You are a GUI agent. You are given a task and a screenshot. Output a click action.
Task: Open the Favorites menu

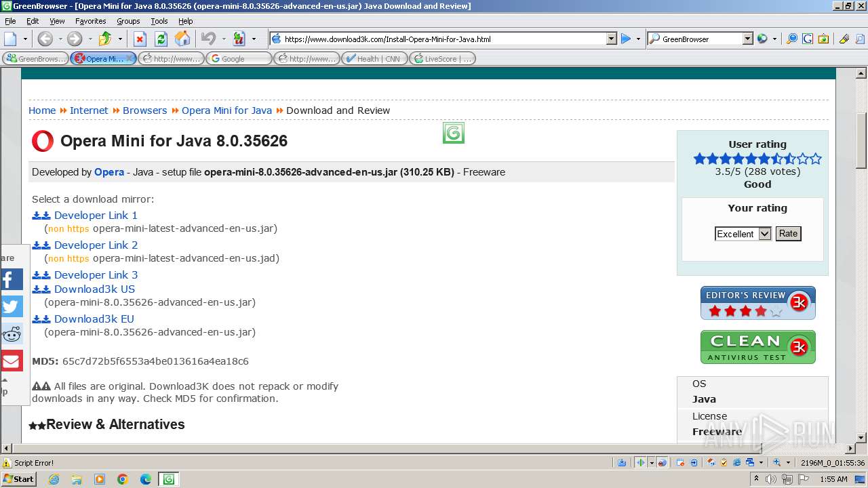pos(90,21)
